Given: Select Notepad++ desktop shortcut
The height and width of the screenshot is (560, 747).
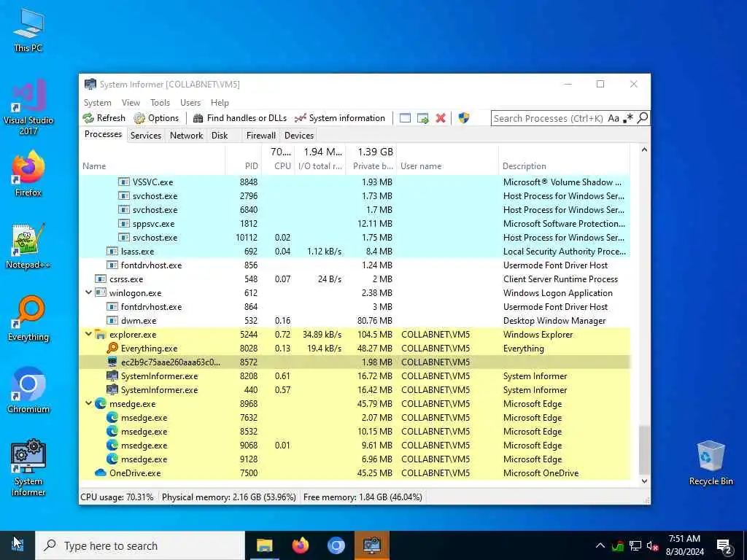Looking at the screenshot, I should (x=28, y=246).
